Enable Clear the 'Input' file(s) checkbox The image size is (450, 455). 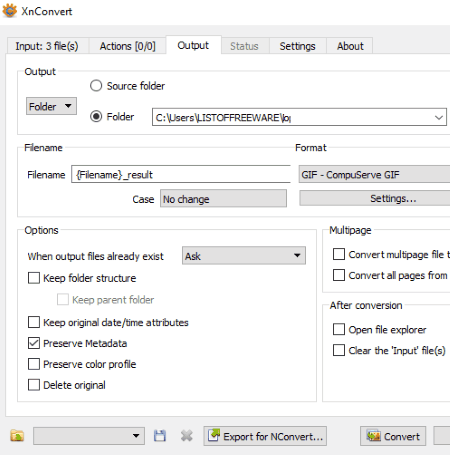tap(339, 350)
